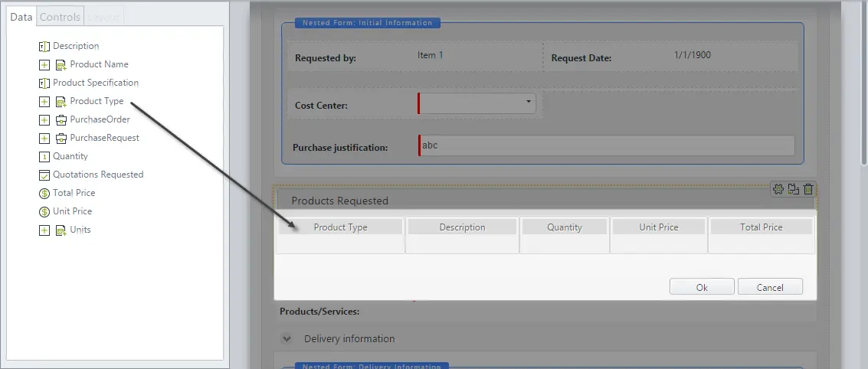Select the Quantity attribute label
Screen dimensions: 868x369
(x=70, y=157)
